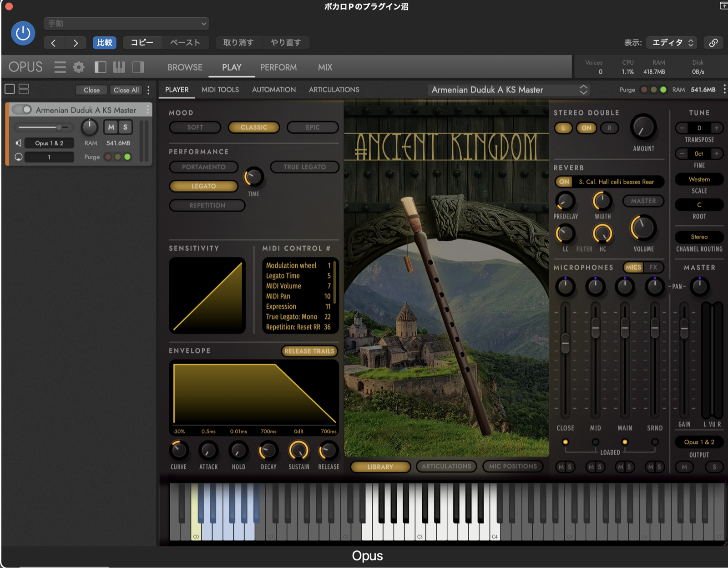Turn off Stereo Double ON button
Screen dimensions: 728x568
coord(586,128)
